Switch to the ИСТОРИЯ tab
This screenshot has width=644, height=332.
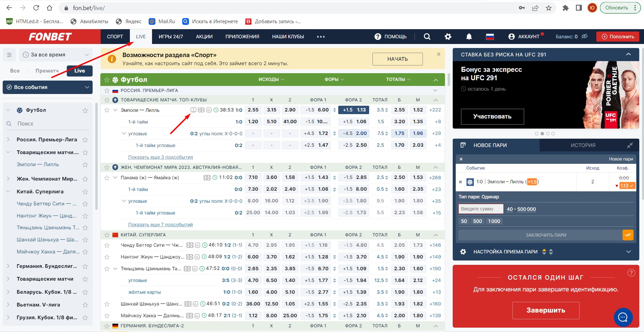click(583, 145)
